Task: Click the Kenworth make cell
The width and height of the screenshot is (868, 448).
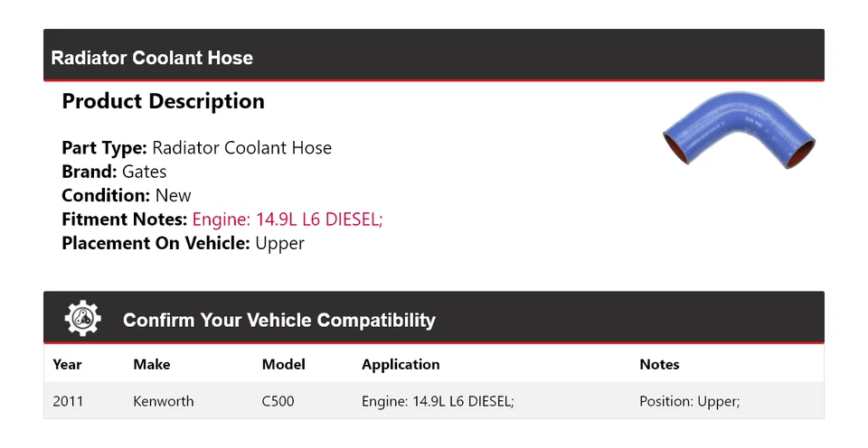Action: point(164,401)
